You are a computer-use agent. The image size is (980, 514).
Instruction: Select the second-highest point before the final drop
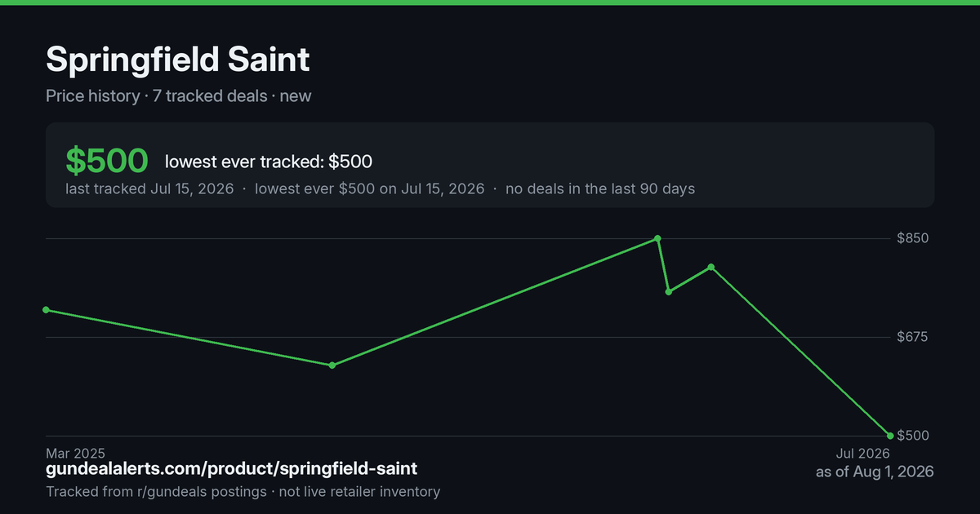click(x=711, y=267)
